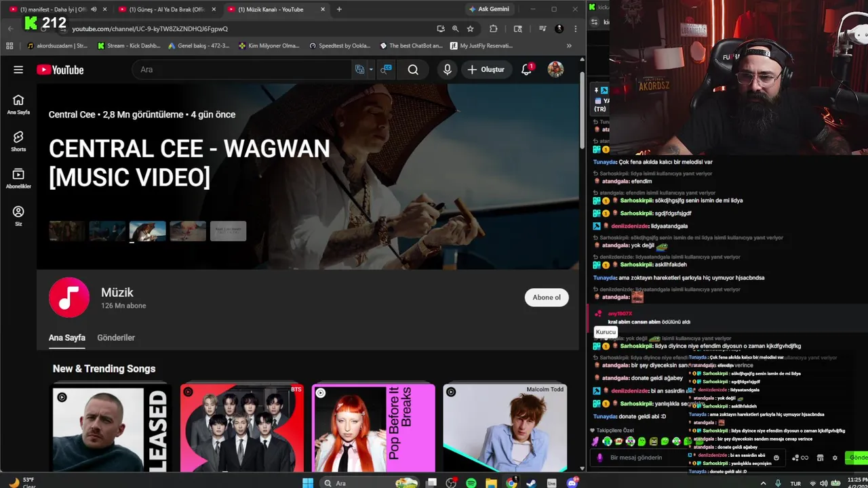Open the Gönderiler channel tab
Image resolution: width=868 pixels, height=488 pixels.
[116, 338]
